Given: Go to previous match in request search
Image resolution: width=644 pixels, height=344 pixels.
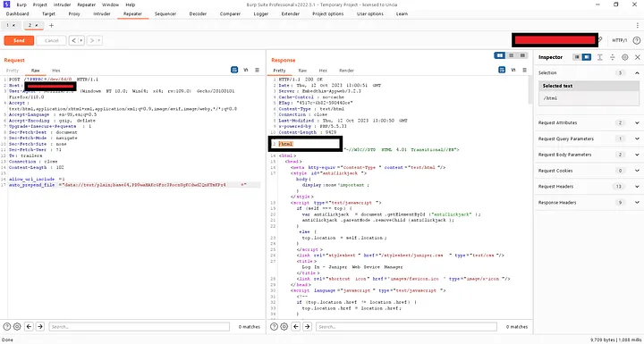Looking at the screenshot, I should click(29, 327).
